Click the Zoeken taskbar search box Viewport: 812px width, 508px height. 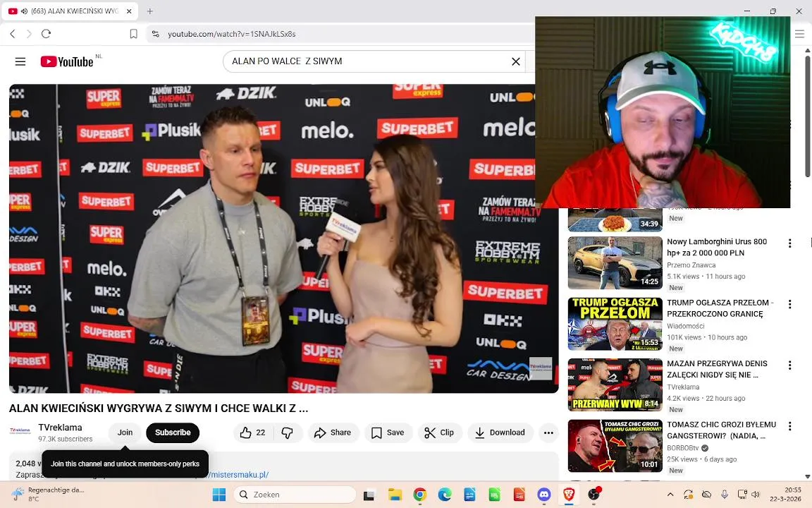(x=295, y=495)
